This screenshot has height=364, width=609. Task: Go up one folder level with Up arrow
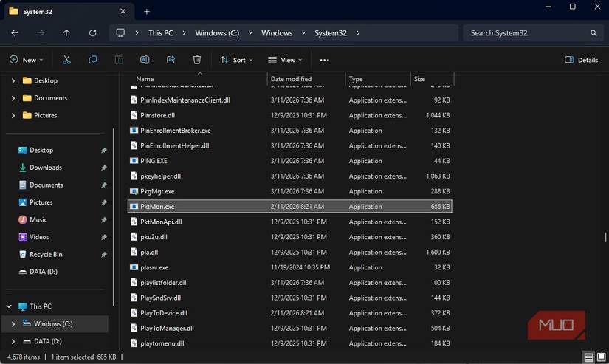(66, 33)
